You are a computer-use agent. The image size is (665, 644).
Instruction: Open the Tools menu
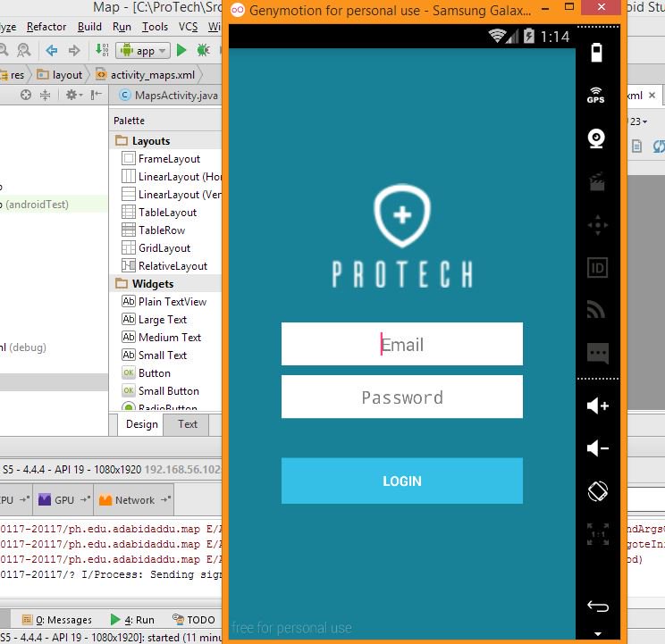(155, 27)
